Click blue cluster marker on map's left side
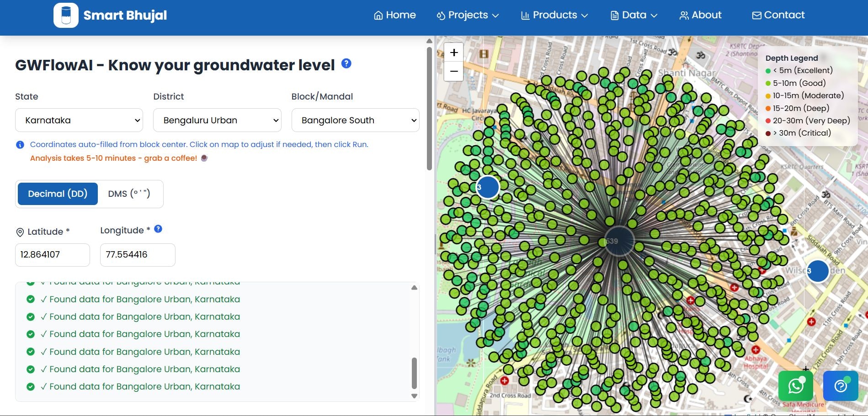 (488, 187)
